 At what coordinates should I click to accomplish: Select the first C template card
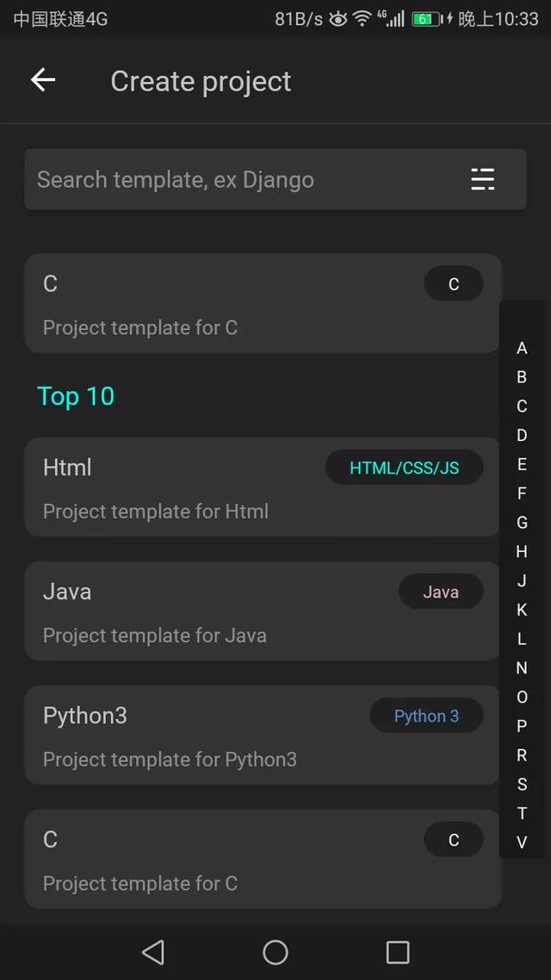[x=263, y=303]
